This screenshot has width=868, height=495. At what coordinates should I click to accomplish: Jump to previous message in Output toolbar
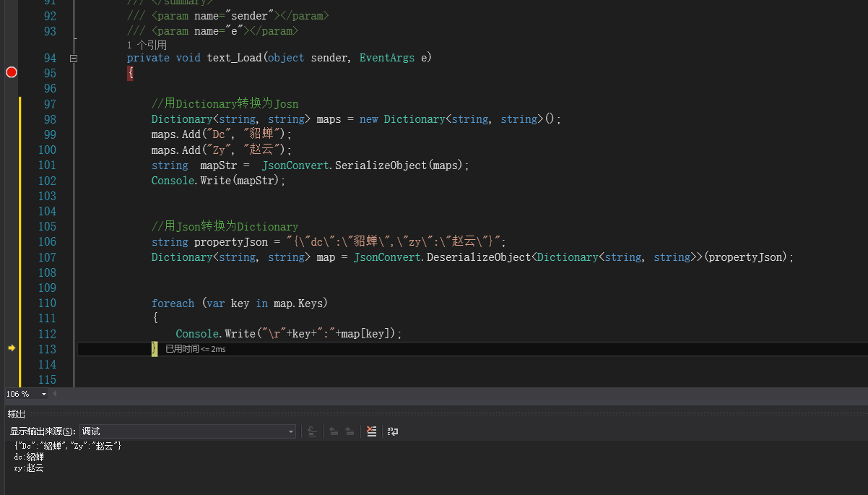[x=334, y=431]
